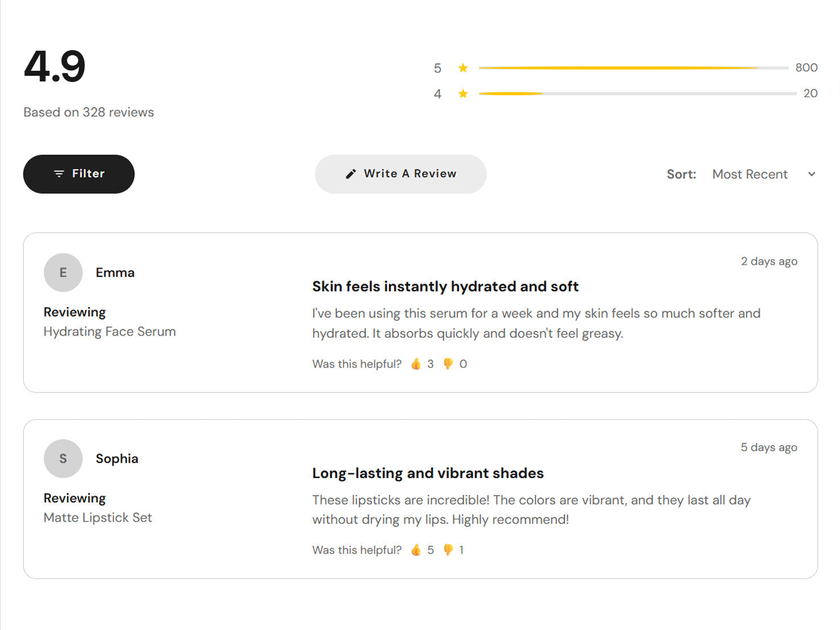Screen dimensions: 840x630
Task: Thumbs up Emma's serum review
Action: [416, 364]
